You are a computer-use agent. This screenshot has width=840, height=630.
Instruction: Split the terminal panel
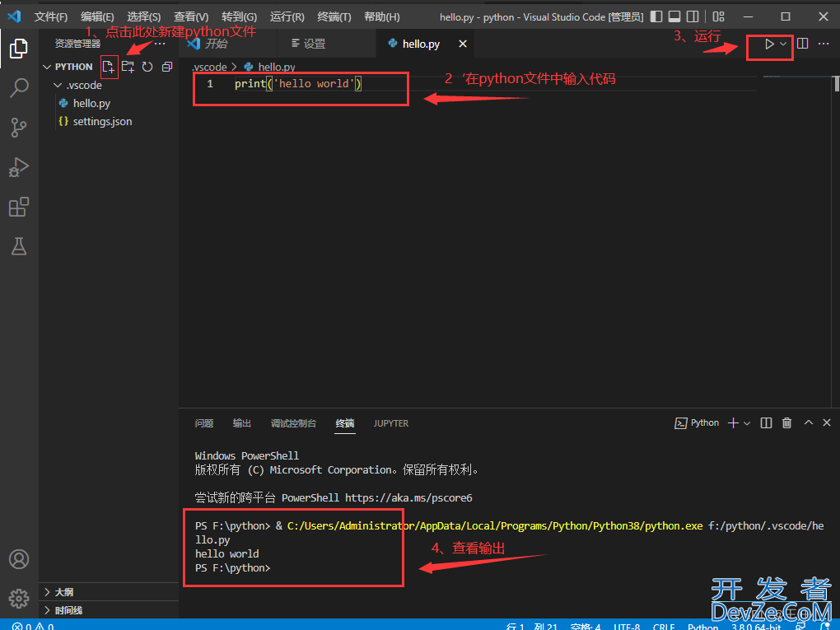click(x=766, y=423)
